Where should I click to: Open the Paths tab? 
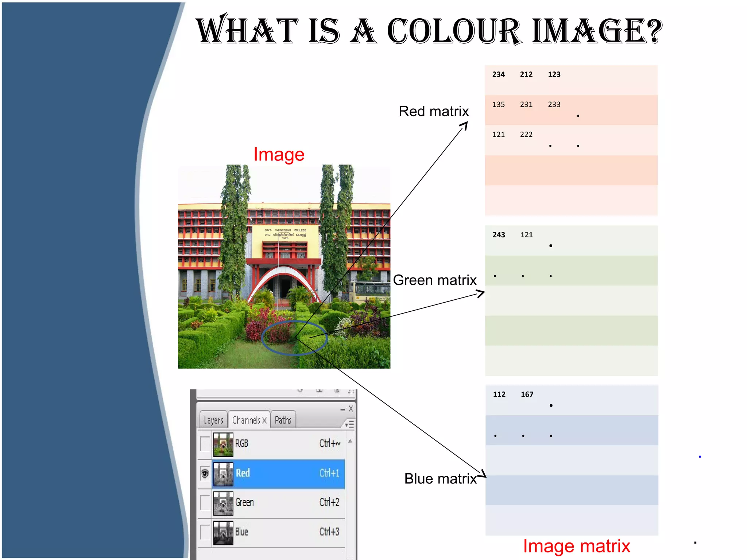283,420
